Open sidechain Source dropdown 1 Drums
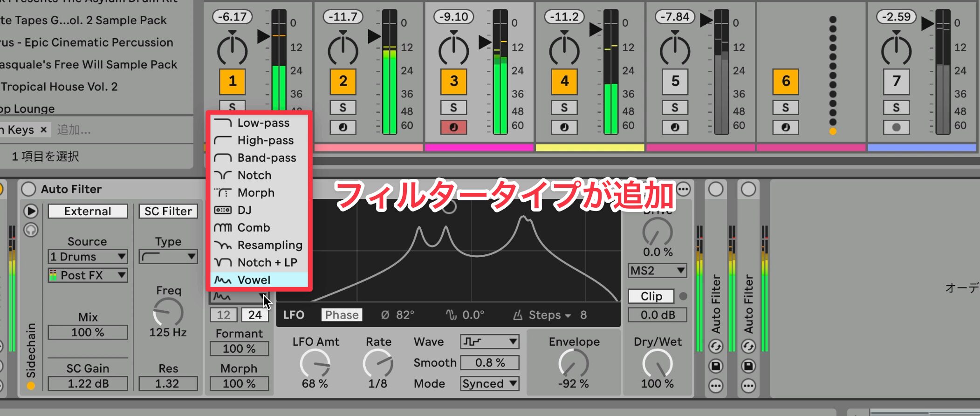This screenshot has width=980, height=416. 88,257
